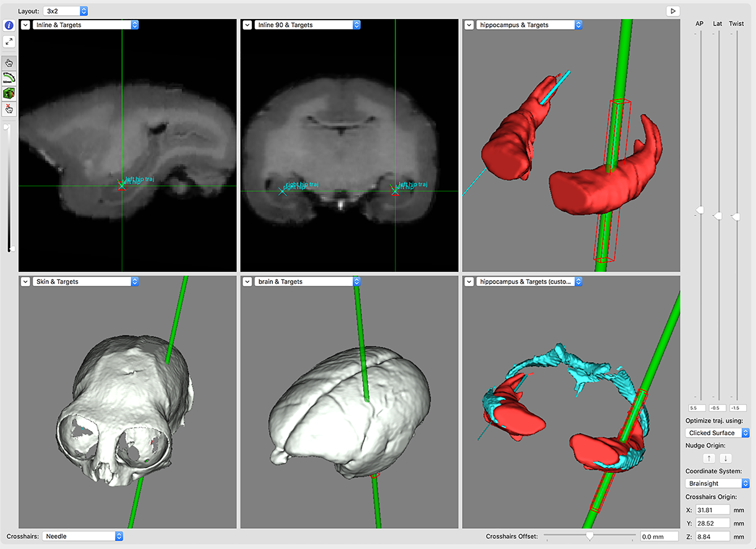Click the Crosshairs Origin Y field 28.52
The width and height of the screenshot is (756, 549).
coord(713,523)
